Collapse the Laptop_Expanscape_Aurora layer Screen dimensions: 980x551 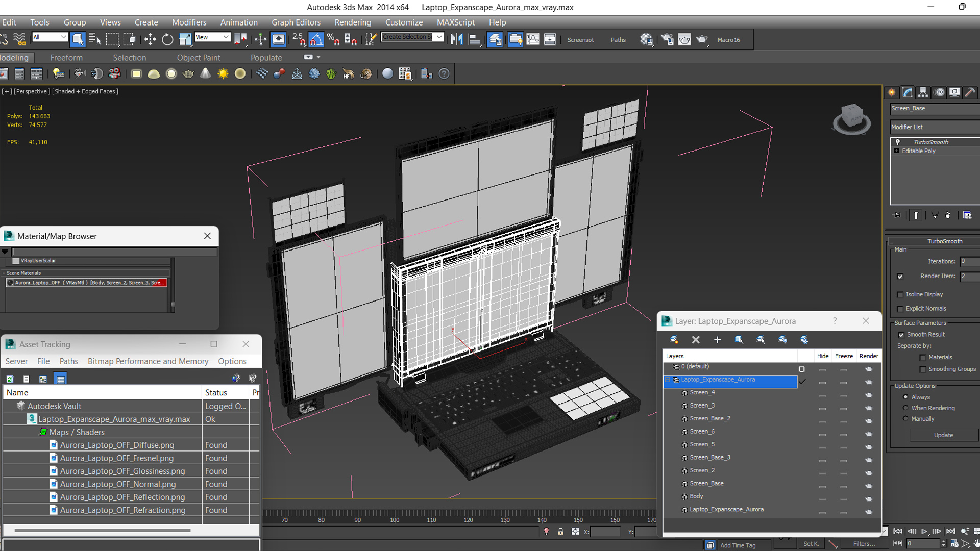[667, 380]
